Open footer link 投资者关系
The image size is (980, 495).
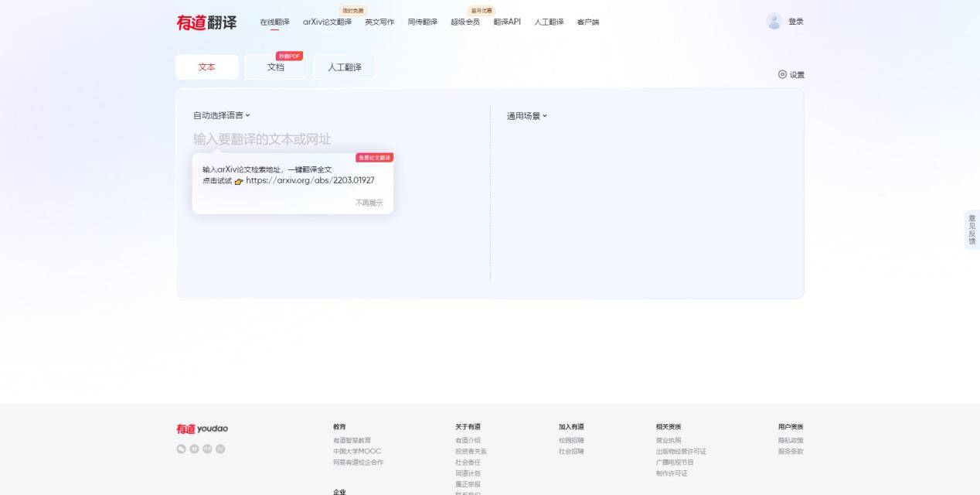(x=471, y=451)
